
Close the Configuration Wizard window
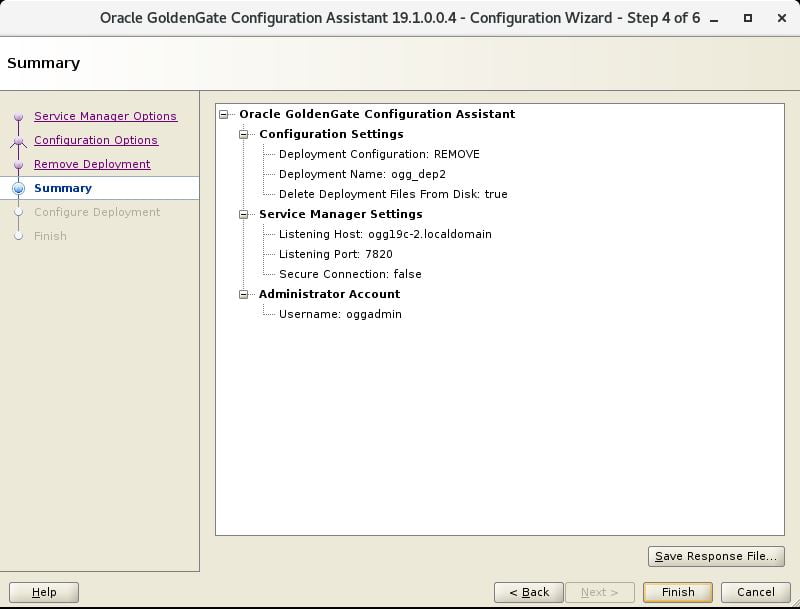click(782, 18)
